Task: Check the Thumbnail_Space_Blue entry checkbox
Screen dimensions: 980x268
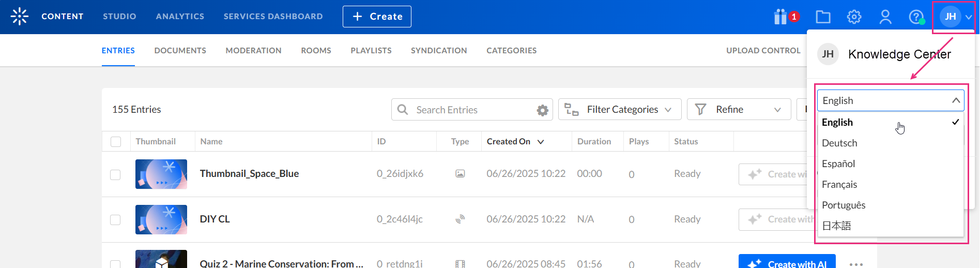Action: 115,174
